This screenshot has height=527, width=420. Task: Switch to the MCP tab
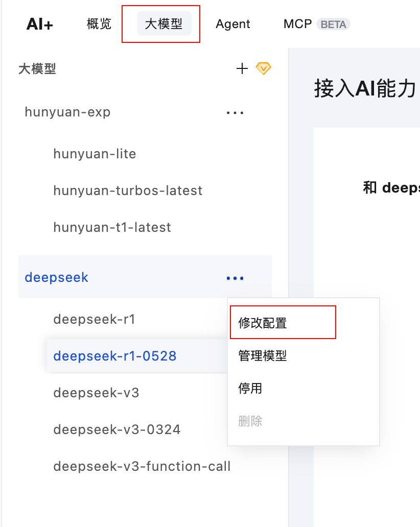(297, 24)
